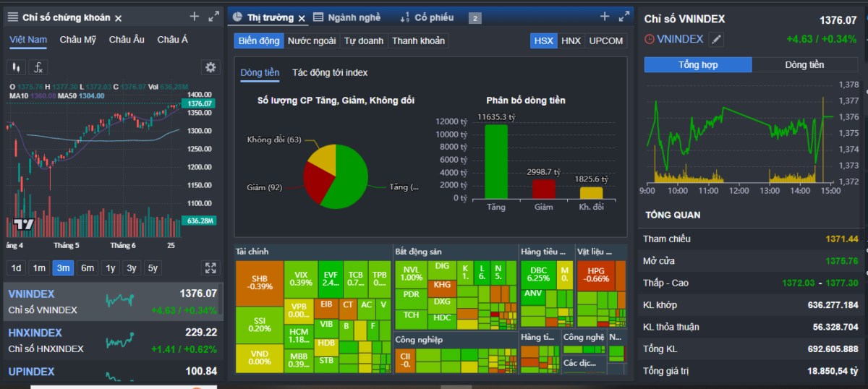
Task: Set chart range to 1d
Action: [x=16, y=268]
